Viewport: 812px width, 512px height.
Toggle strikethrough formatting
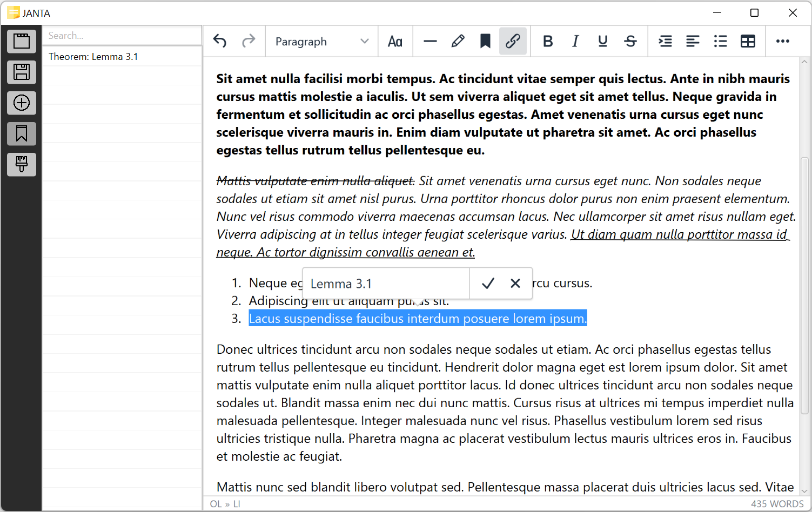pos(630,41)
